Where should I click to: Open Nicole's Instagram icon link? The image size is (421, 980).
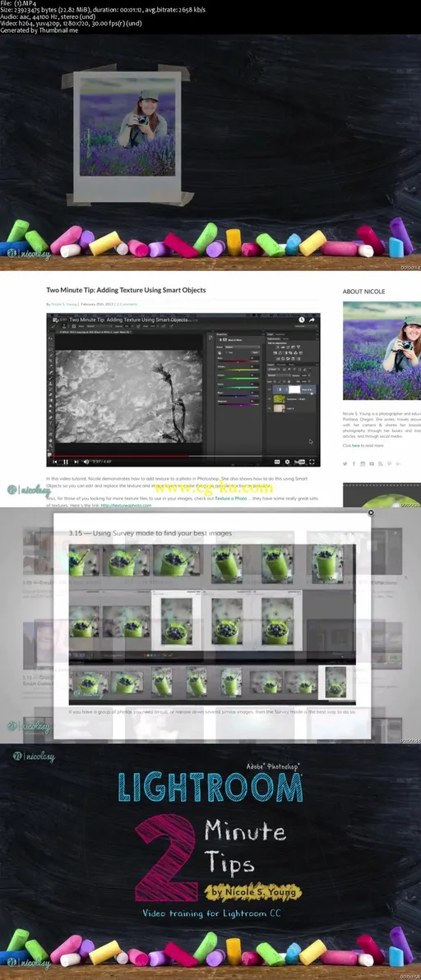coord(363,464)
